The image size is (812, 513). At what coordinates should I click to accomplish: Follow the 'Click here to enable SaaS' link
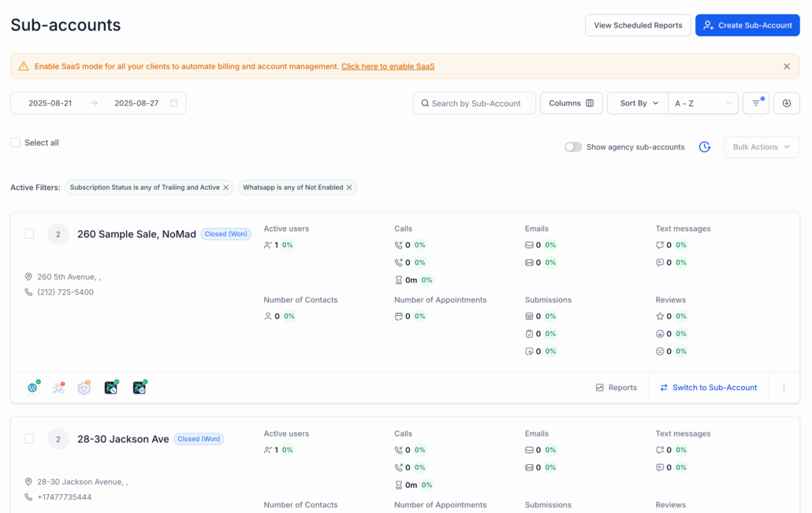click(387, 66)
